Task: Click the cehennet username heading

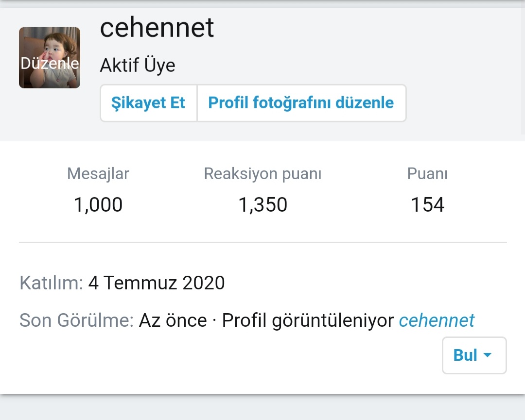Action: coord(157,28)
